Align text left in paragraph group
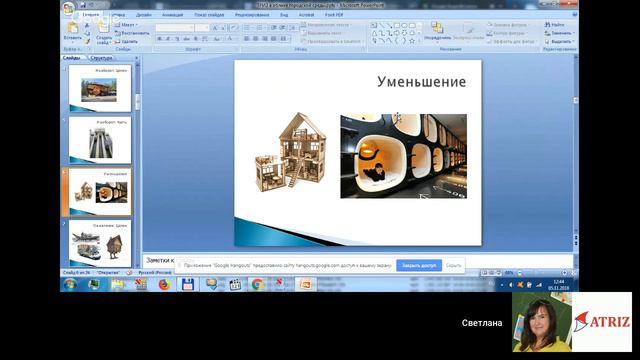The height and width of the screenshot is (360, 640). click(247, 39)
